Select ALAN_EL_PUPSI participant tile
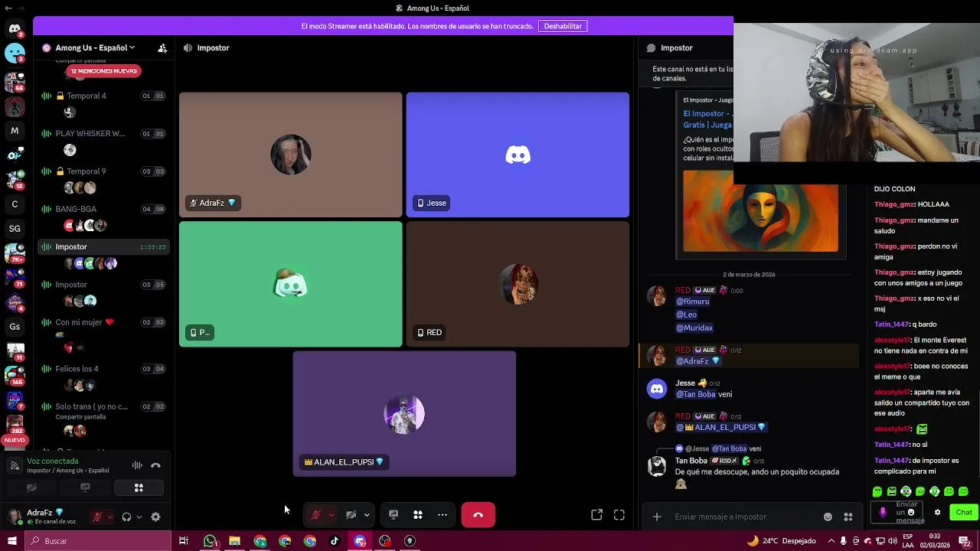Viewport: 980px width, 551px height. (404, 414)
